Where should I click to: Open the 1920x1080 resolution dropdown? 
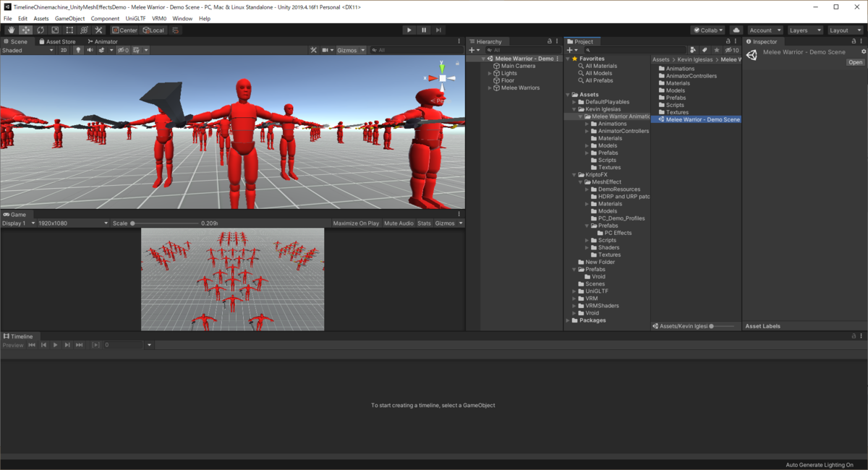[73, 223]
